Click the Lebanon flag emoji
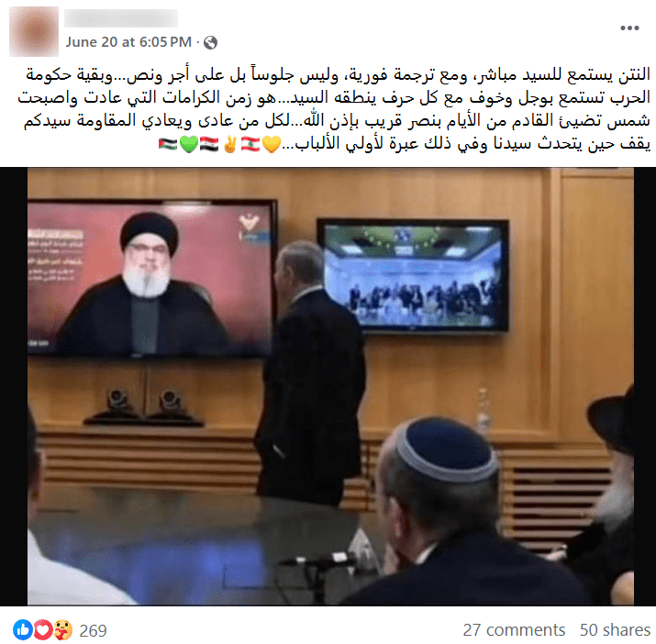This screenshot has width=656, height=644. coord(250,144)
